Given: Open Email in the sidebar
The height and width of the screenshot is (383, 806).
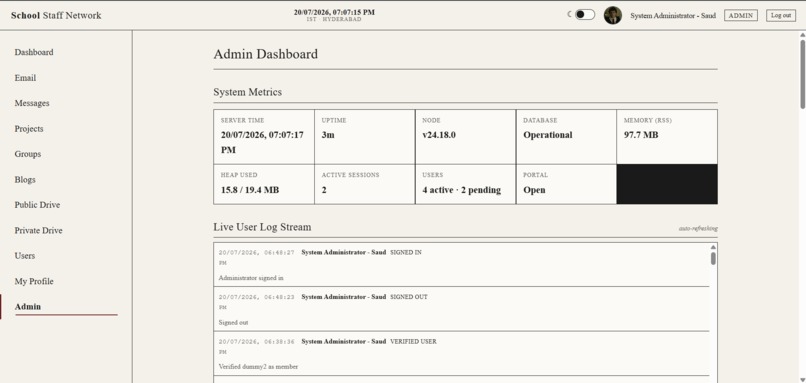Looking at the screenshot, I should tap(25, 78).
